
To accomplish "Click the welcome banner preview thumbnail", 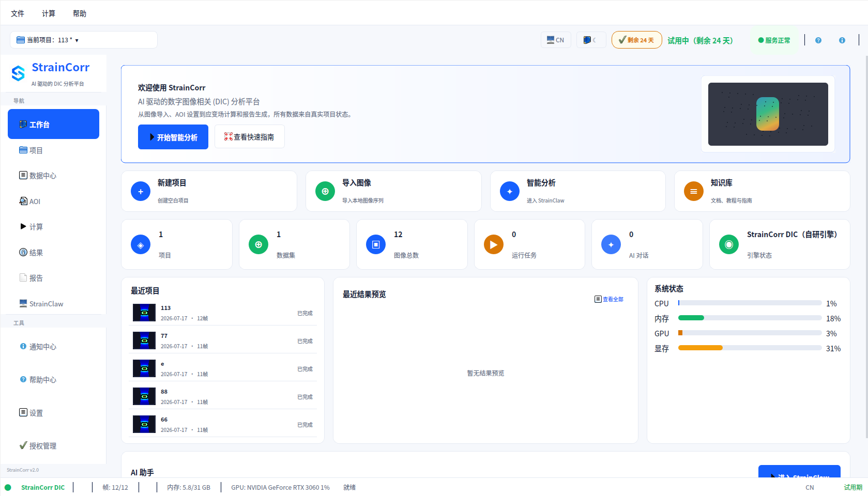I will point(768,114).
